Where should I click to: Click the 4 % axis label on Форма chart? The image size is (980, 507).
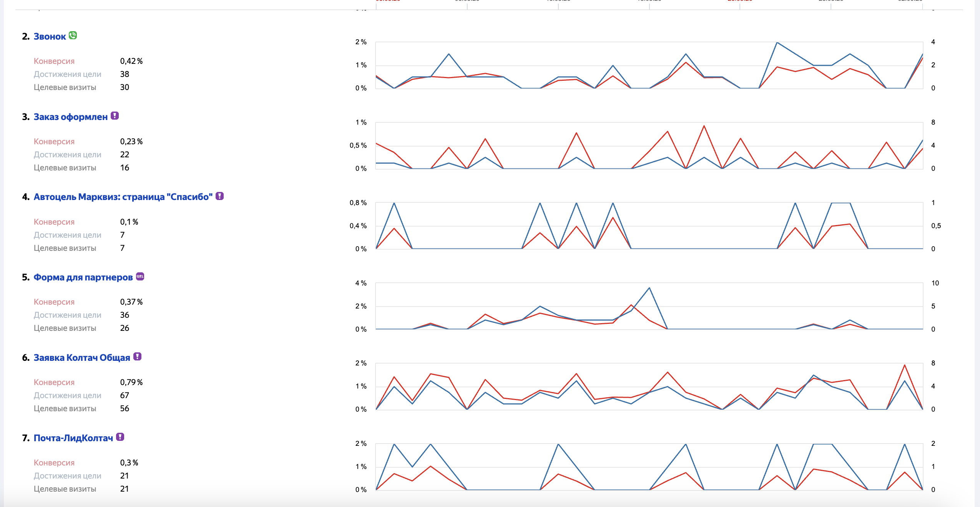pyautogui.click(x=361, y=283)
